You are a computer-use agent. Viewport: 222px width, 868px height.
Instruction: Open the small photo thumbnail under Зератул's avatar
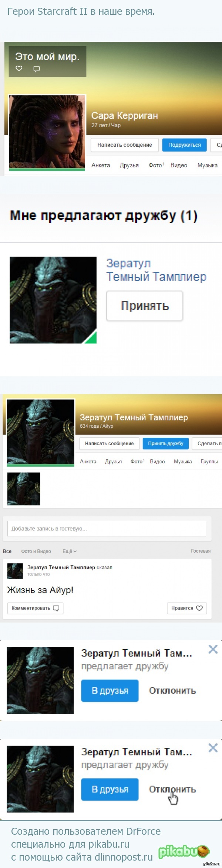(x=24, y=489)
